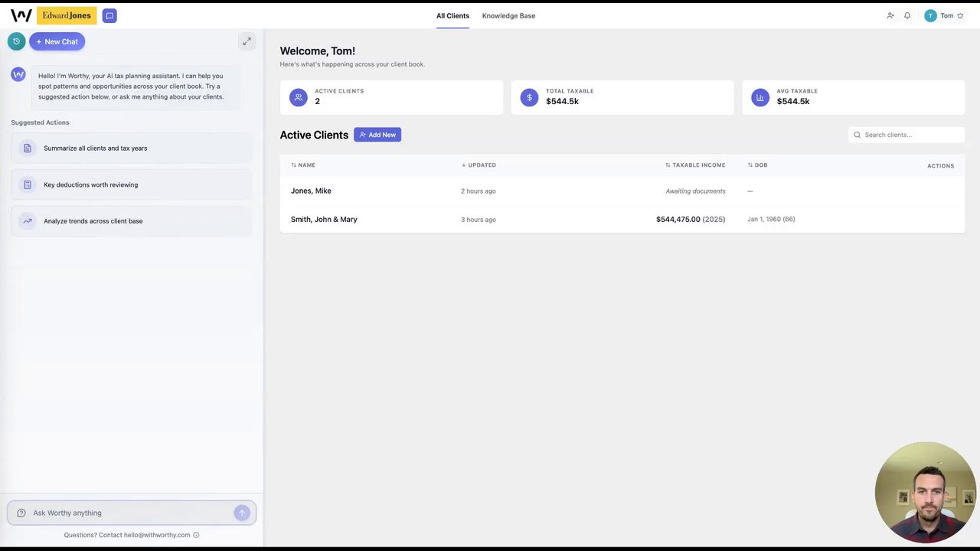The image size is (980, 551).
Task: Click 3 hours ago updated cell
Action: pyautogui.click(x=479, y=219)
